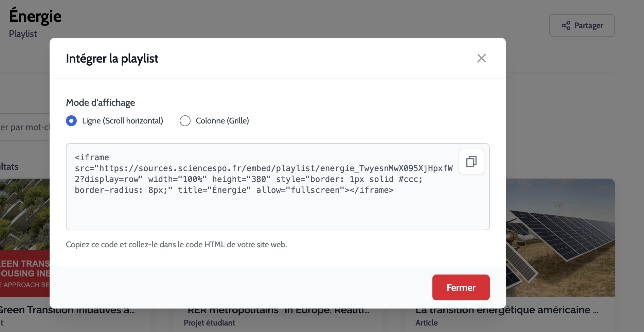The image size is (644, 332).
Task: Click the 'Énergie' page title
Action: click(x=35, y=16)
